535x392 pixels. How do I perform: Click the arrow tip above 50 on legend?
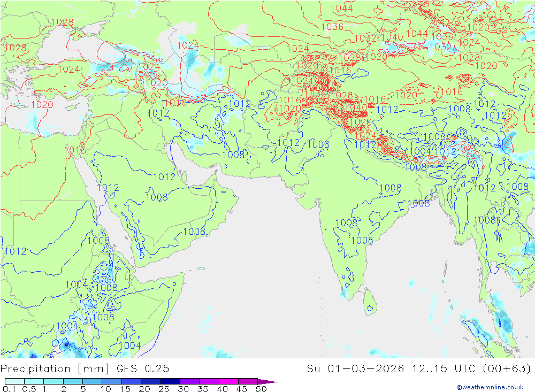coord(268,382)
